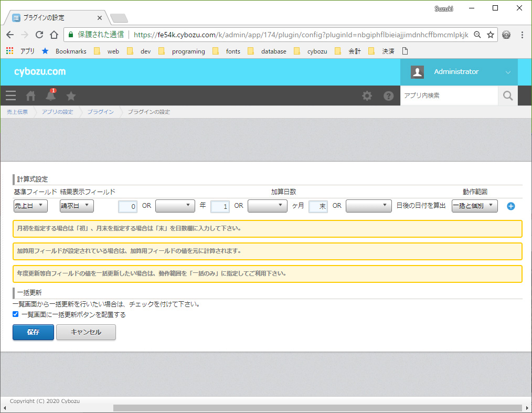
Task: Click the browser forward arrow
Action: pyautogui.click(x=25, y=35)
